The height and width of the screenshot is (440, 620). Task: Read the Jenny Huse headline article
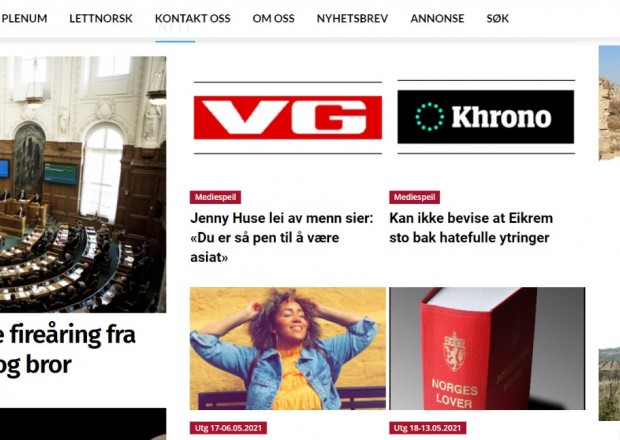[x=282, y=238]
